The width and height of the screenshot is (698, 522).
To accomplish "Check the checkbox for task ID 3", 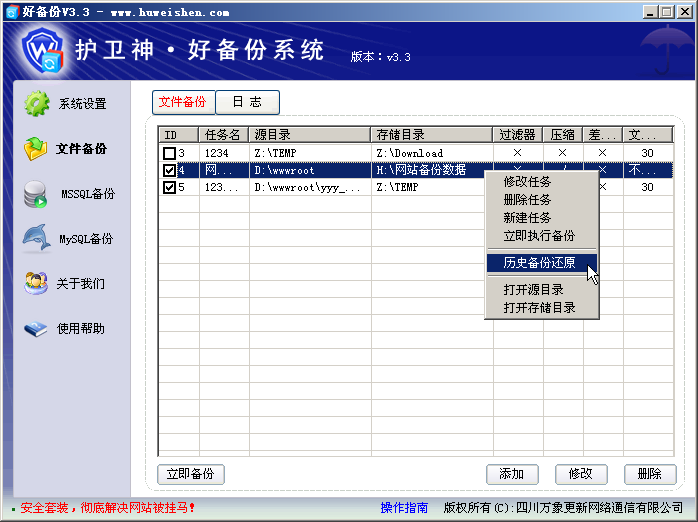I will [169, 154].
